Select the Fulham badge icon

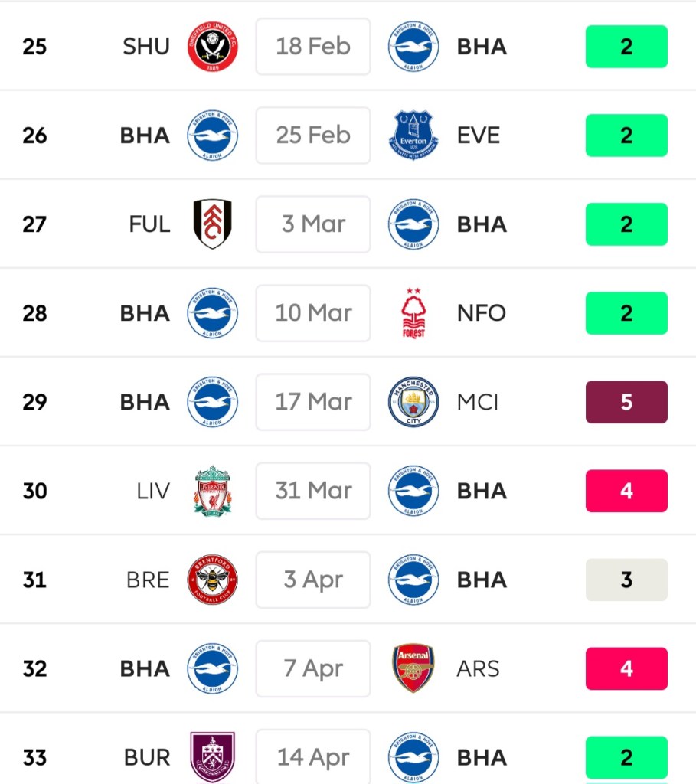coord(212,224)
